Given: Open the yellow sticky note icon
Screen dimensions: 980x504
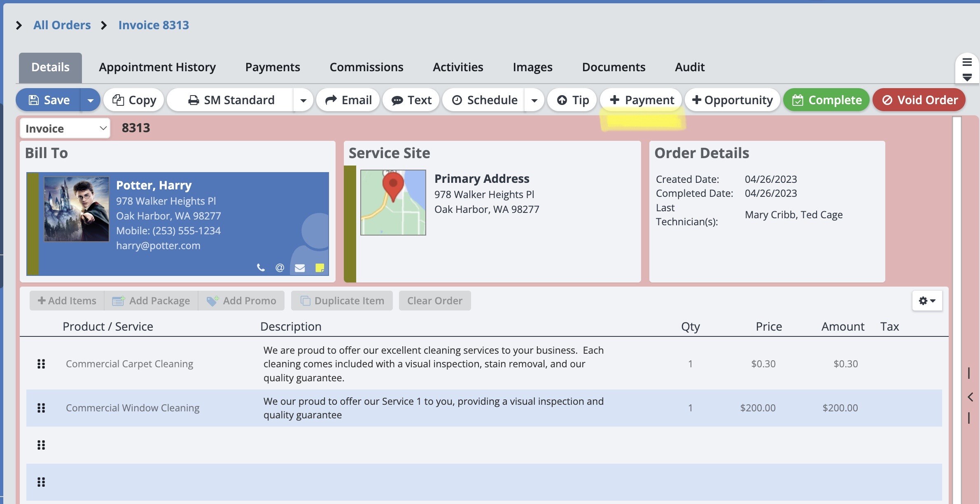Looking at the screenshot, I should (x=320, y=268).
